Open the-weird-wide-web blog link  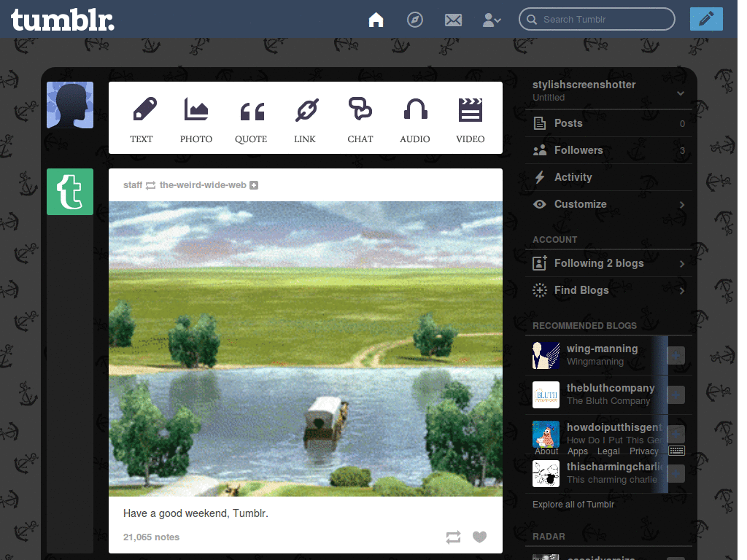coord(203,184)
